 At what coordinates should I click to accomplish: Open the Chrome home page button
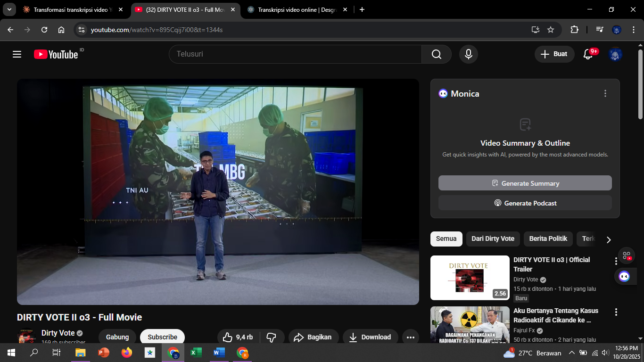61,30
